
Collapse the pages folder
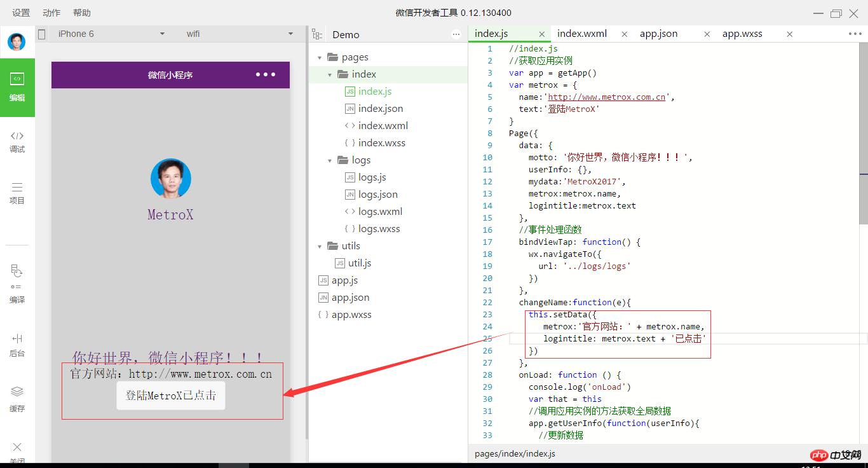(320, 57)
